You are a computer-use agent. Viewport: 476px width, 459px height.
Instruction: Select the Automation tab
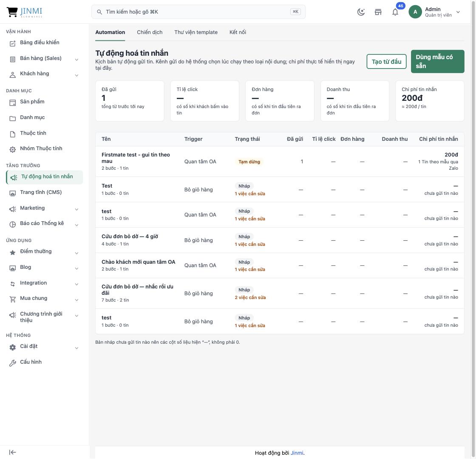click(110, 32)
